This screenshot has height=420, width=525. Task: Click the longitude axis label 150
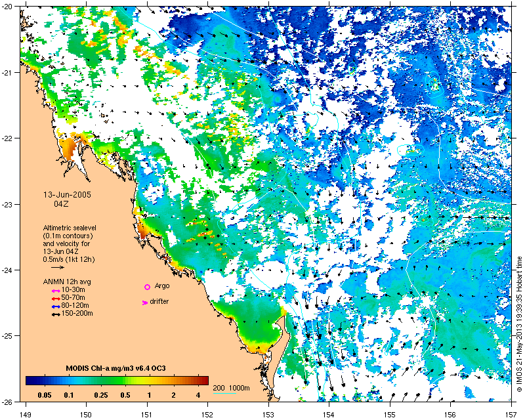pyautogui.click(x=86, y=414)
